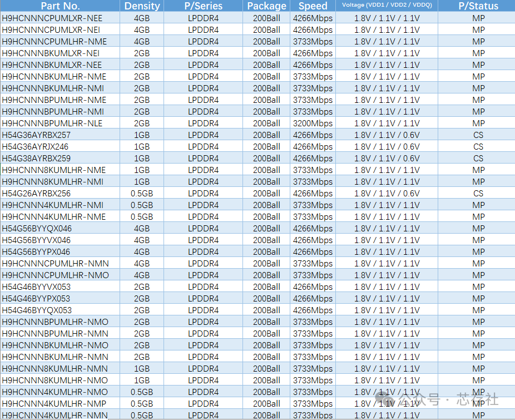The image size is (515, 420).
Task: Click cell H9HCNNNBKUMLHR-NMI
Action: click(60, 88)
